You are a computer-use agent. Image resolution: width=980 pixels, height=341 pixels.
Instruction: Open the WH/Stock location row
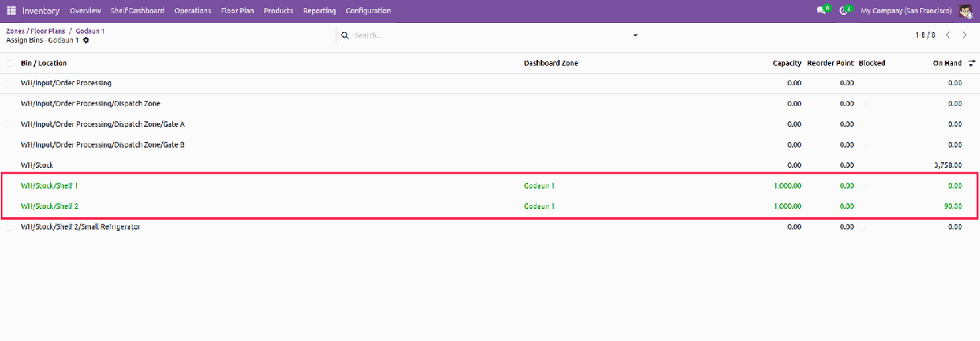[490, 166]
